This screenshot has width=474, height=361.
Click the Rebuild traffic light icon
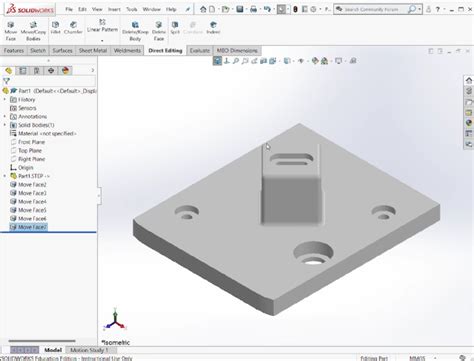pyautogui.click(x=295, y=9)
